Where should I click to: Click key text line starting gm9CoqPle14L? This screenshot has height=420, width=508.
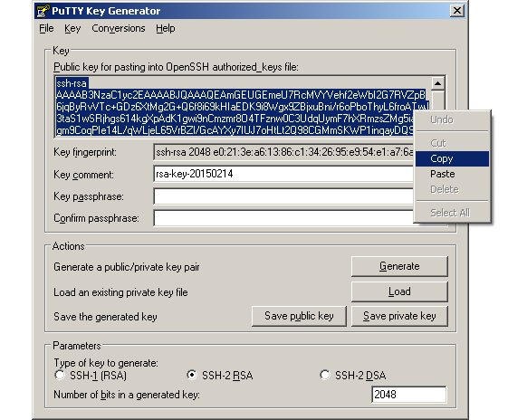235,130
